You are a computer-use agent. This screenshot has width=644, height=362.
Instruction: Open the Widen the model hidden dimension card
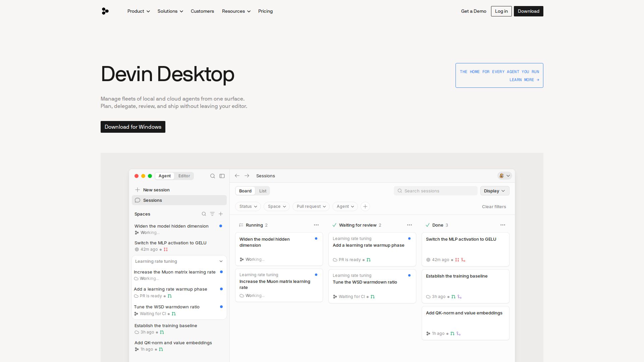tap(279, 249)
